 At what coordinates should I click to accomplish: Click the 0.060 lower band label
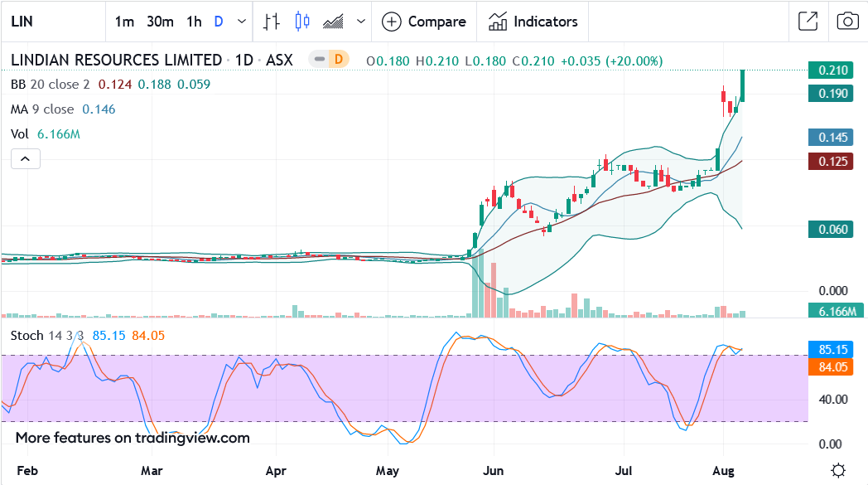pyautogui.click(x=831, y=230)
